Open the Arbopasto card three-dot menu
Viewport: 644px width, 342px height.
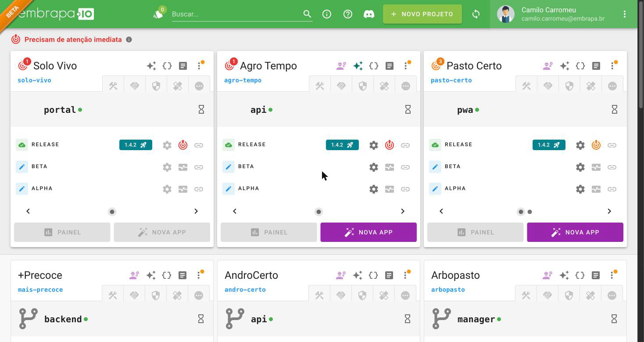[612, 275]
